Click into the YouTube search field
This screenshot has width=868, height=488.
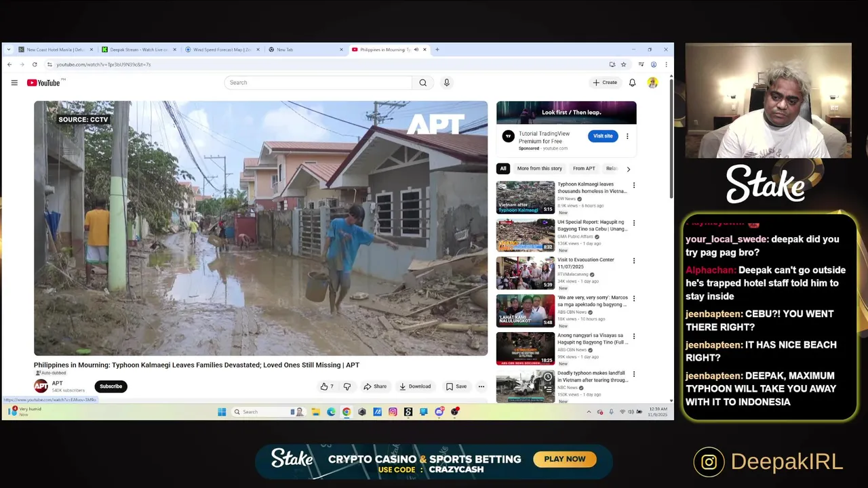(317, 83)
